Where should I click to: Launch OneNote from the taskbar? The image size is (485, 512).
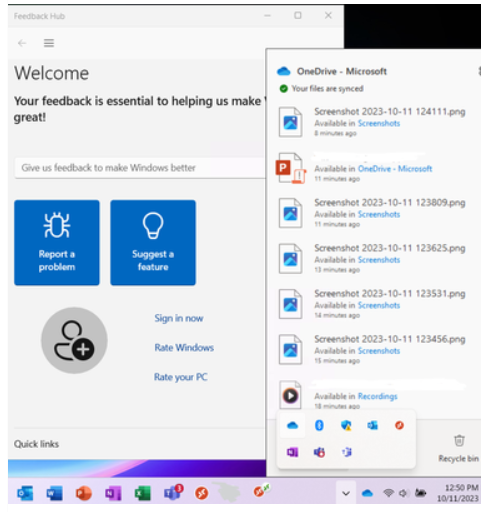click(x=113, y=493)
